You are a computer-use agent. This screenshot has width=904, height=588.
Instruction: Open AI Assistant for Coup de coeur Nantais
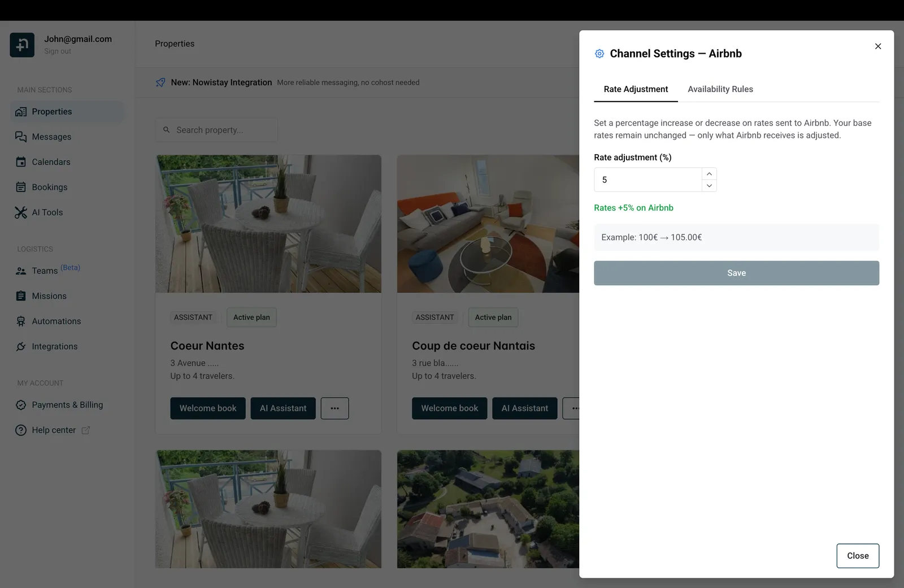click(x=525, y=408)
